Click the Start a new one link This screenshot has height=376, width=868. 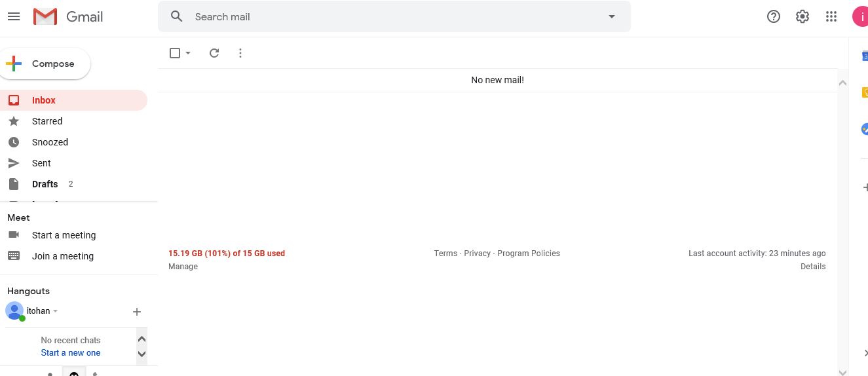71,352
